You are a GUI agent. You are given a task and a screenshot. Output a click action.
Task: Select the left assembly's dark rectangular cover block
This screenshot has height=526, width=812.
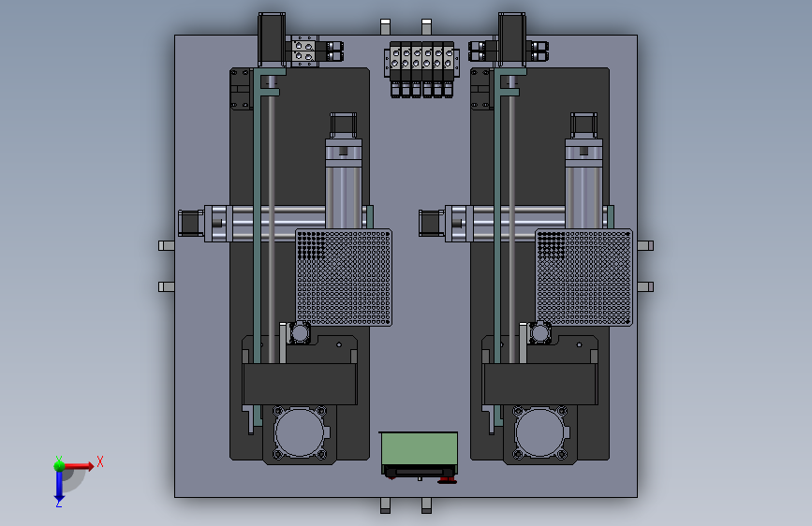(x=300, y=384)
